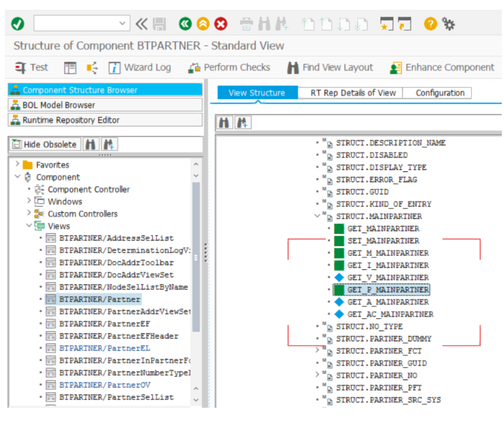Click Find icon beside Hide Obsolete
The height and width of the screenshot is (421, 504).
click(x=90, y=145)
